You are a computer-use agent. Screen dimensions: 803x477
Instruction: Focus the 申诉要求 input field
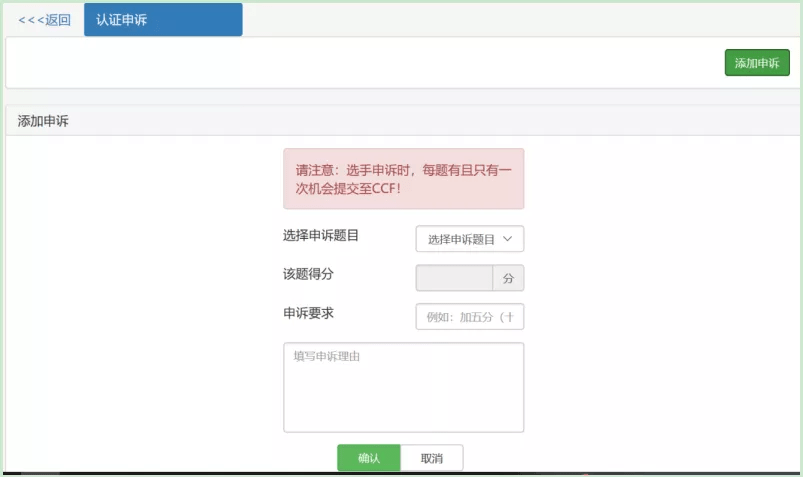coord(470,317)
